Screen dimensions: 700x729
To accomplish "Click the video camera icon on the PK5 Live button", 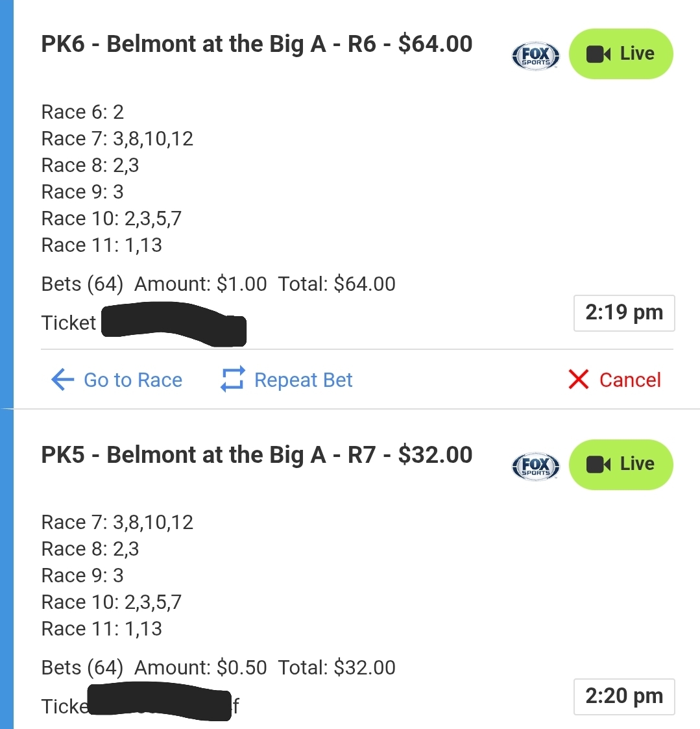I will (598, 464).
